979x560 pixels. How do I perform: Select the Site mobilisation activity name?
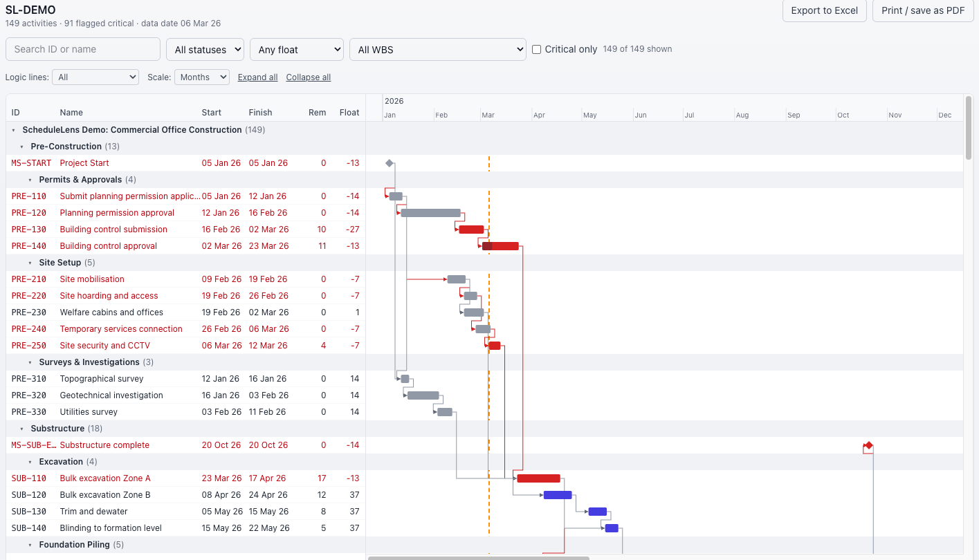[x=92, y=279]
